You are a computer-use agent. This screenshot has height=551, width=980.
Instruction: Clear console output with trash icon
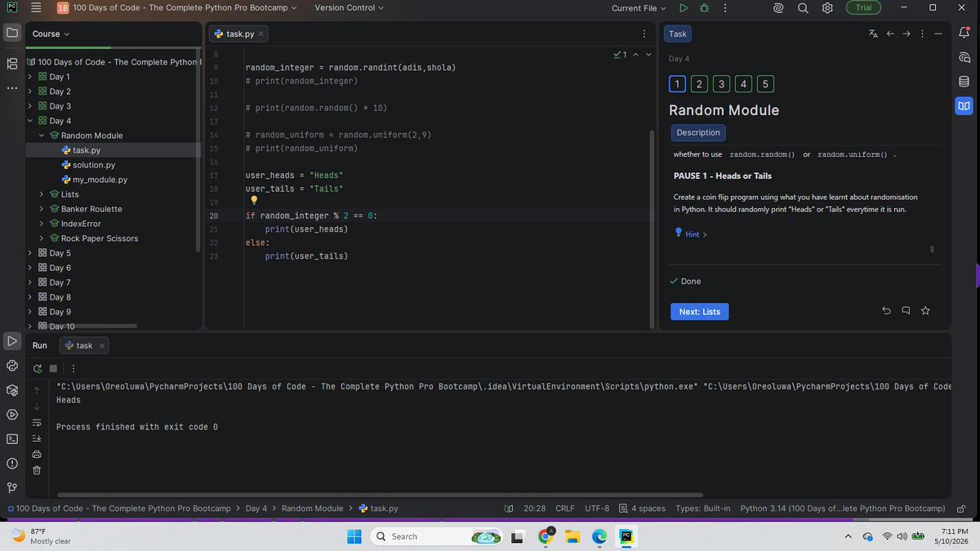37,470
